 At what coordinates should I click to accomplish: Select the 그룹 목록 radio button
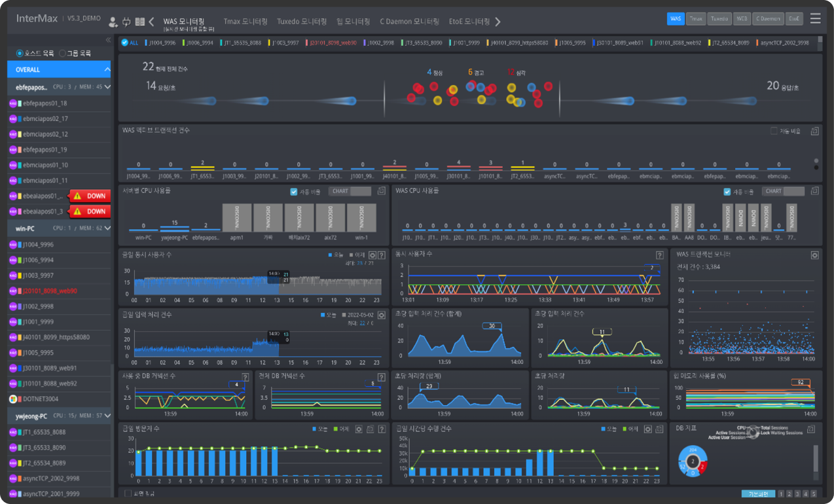pyautogui.click(x=63, y=53)
